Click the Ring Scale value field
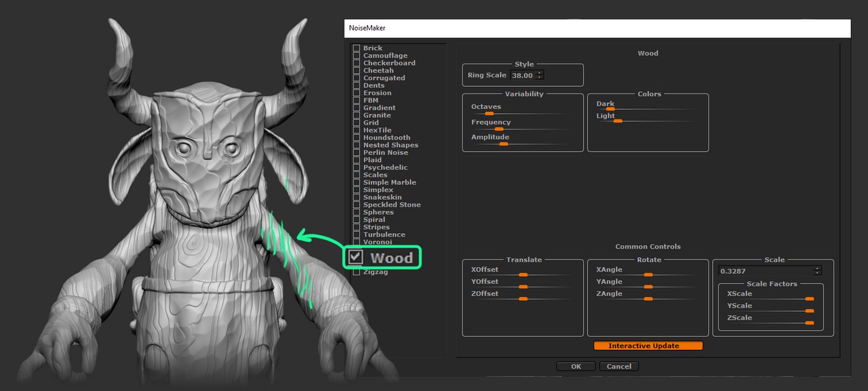 click(523, 75)
